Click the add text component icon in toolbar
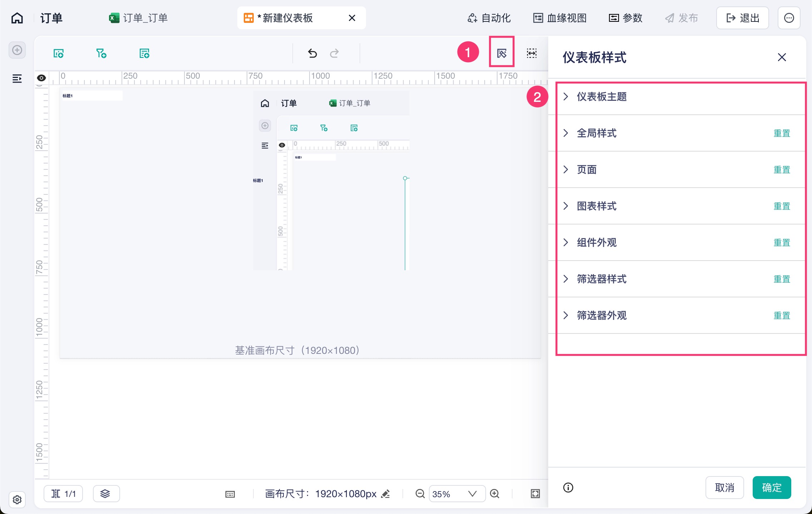 144,54
